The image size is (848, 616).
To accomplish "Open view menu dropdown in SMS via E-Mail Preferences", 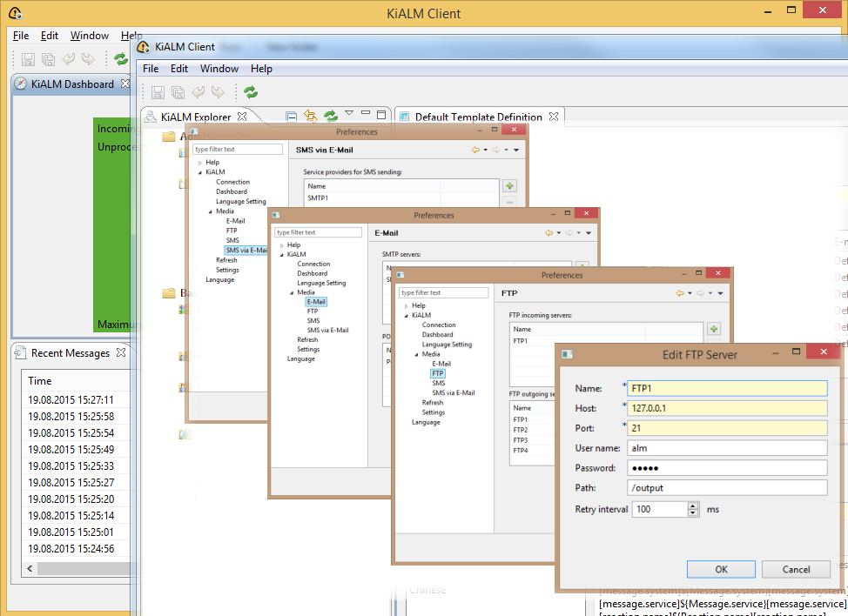I will pyautogui.click(x=516, y=151).
